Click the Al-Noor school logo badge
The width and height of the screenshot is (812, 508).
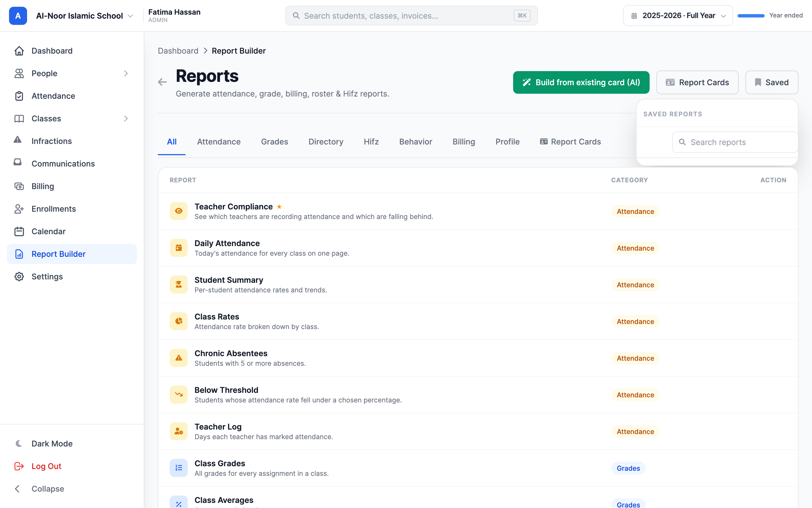18,16
